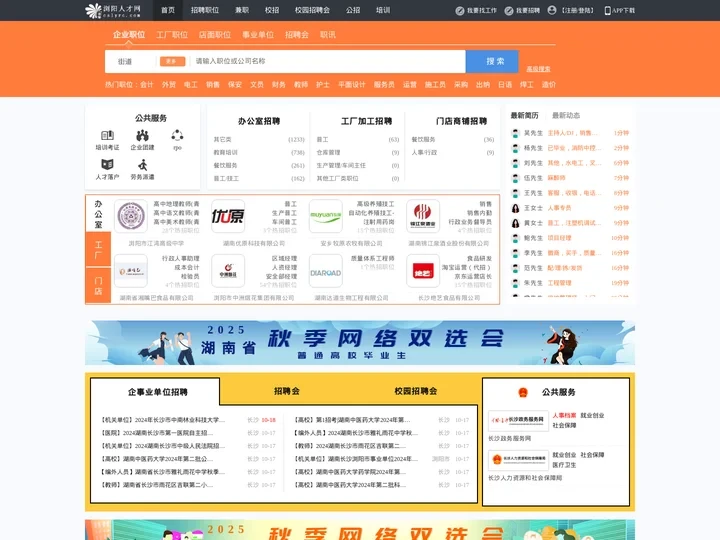The width and height of the screenshot is (720, 540).
Task: Open the 长沙政务服务网 logo image
Action: pos(518,421)
